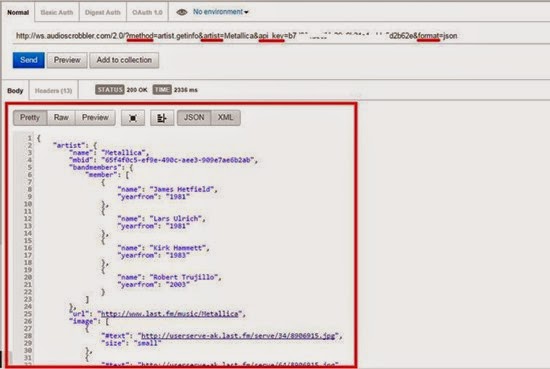550x369 pixels.
Task: Select the Normal auth tab
Action: pos(18,12)
